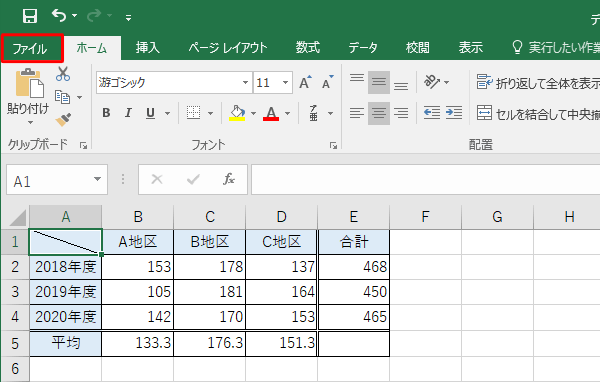Align text right
The image size is (600, 382).
pyautogui.click(x=401, y=113)
